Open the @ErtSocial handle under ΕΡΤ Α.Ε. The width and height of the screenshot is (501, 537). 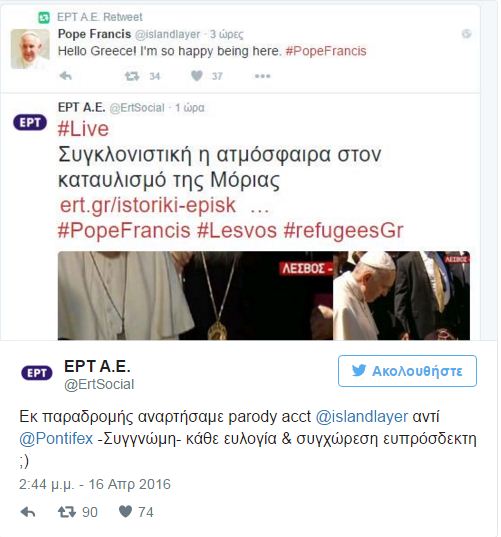pos(99,385)
